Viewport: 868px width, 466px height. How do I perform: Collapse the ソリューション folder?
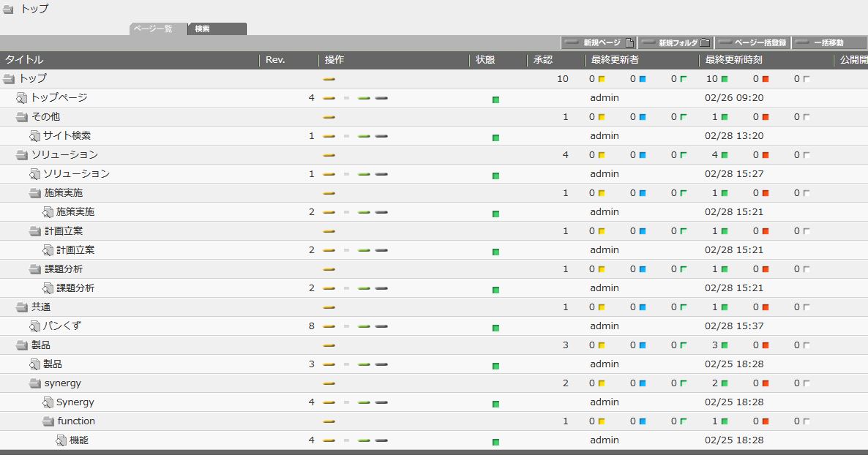coord(22,155)
